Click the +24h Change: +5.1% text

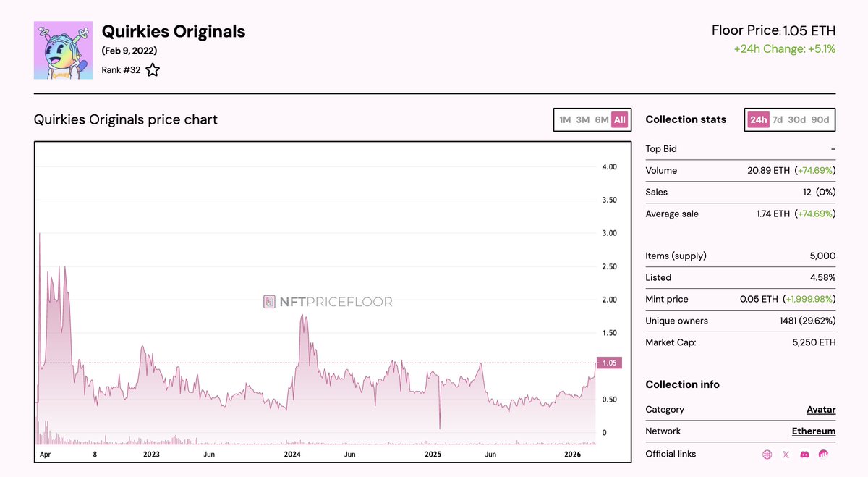[784, 49]
